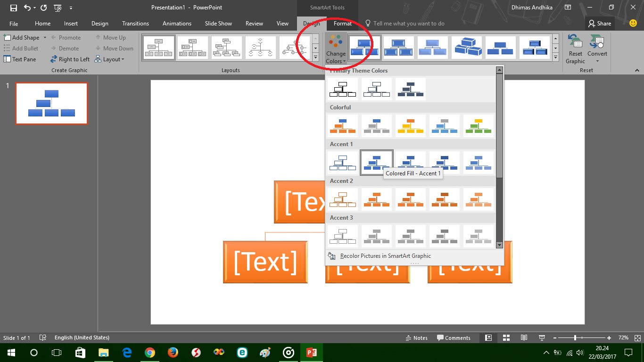Open the Transitions tab
This screenshot has height=362, width=644.
[x=135, y=24]
